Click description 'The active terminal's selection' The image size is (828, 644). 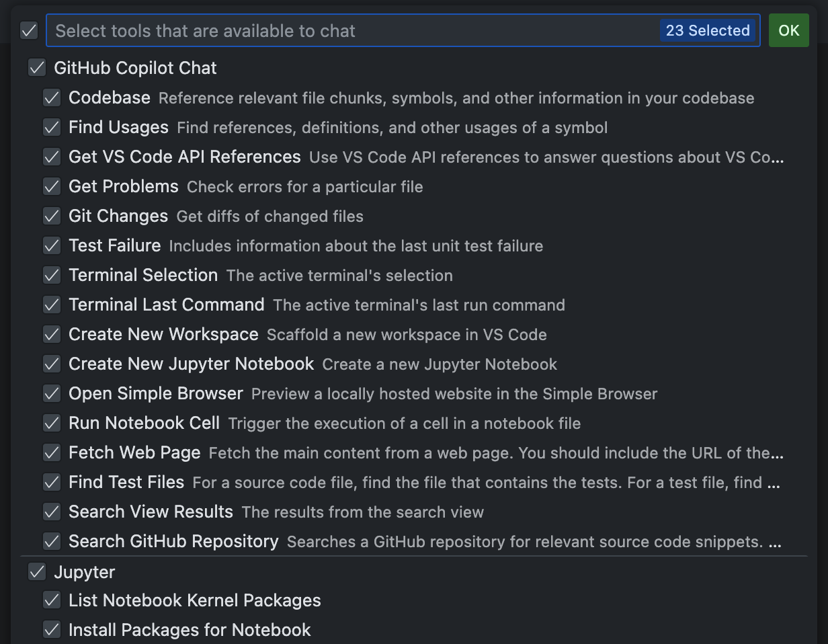[339, 276]
